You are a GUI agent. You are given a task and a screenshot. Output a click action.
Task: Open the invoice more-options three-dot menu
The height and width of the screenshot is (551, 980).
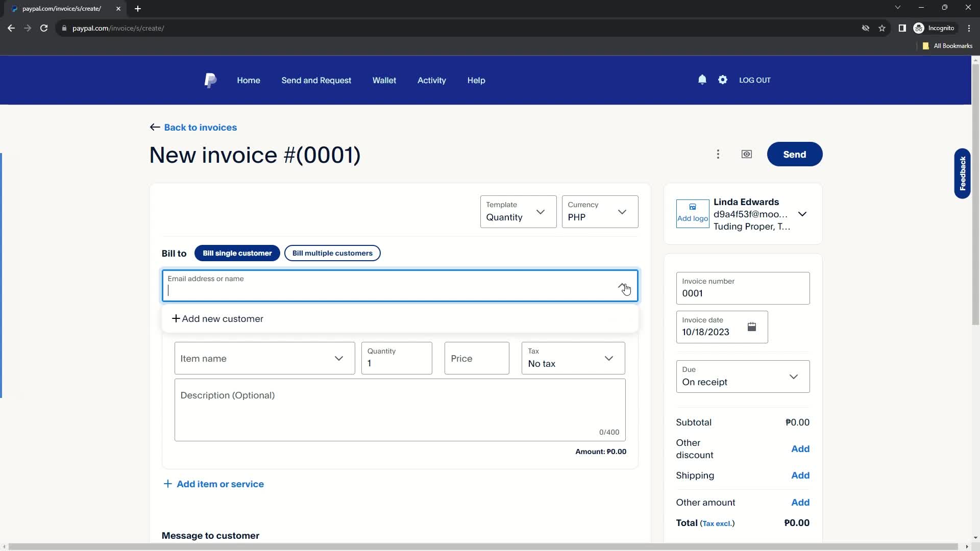coord(718,154)
